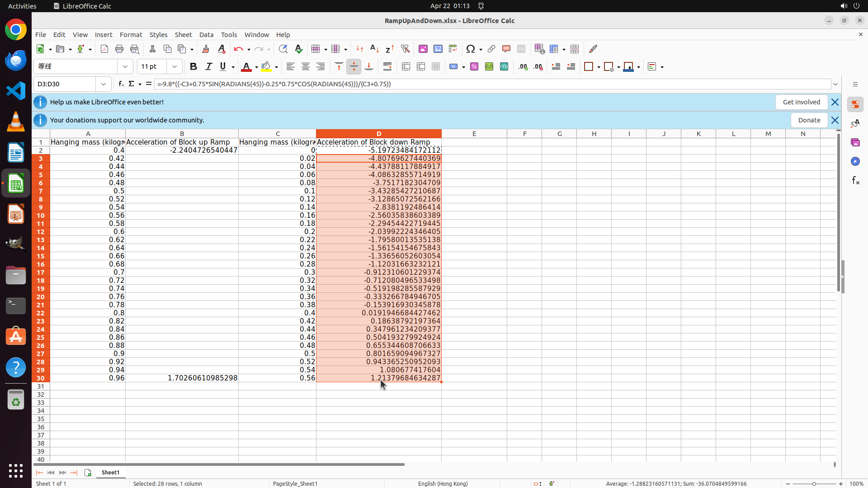Open the Insert Chart tool
Screen dimensions: 868x488
click(438, 49)
